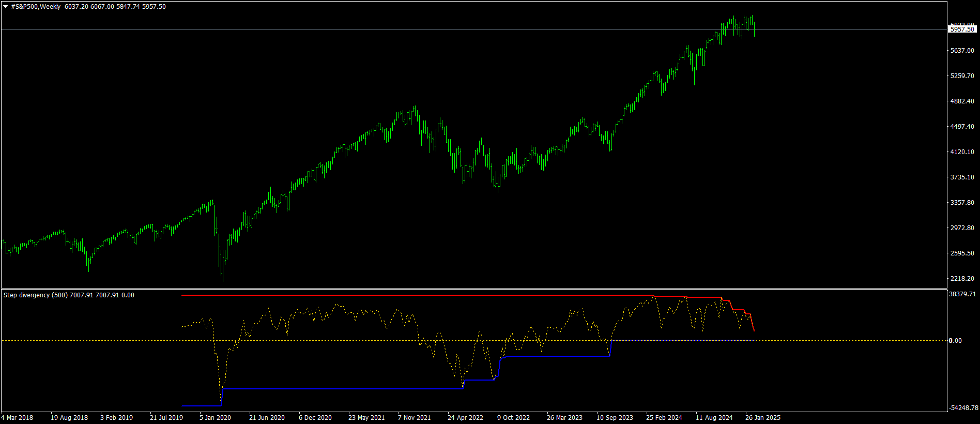Image resolution: width=980 pixels, height=424 pixels.
Task: Click the #S&P500,Weekly chart title
Action: pos(36,7)
